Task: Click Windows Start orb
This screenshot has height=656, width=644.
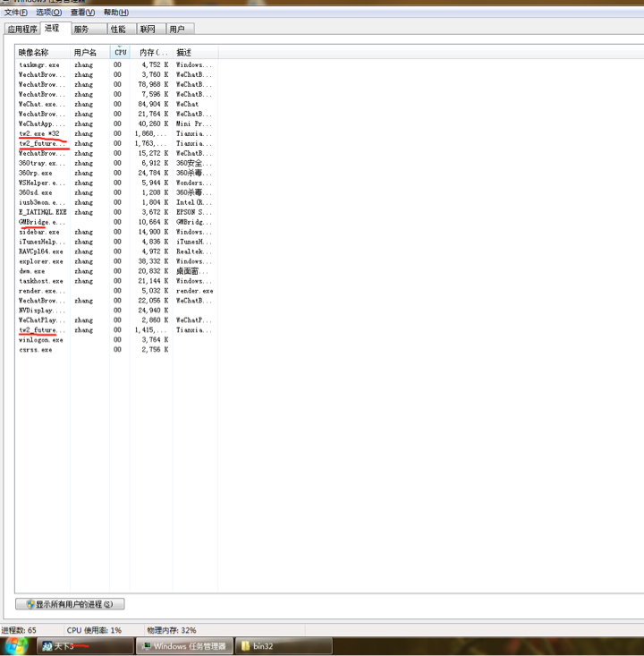Action: click(15, 646)
